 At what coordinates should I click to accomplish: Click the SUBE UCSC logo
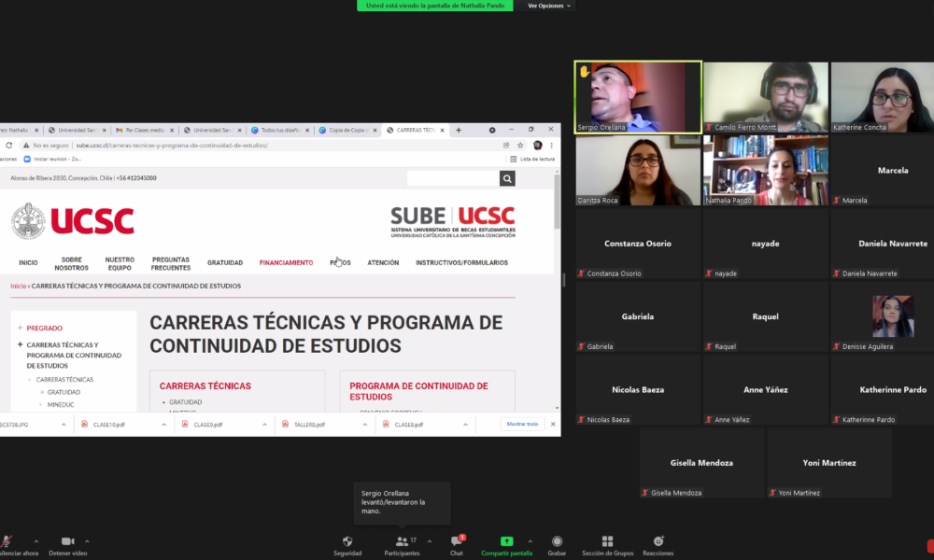(x=453, y=222)
